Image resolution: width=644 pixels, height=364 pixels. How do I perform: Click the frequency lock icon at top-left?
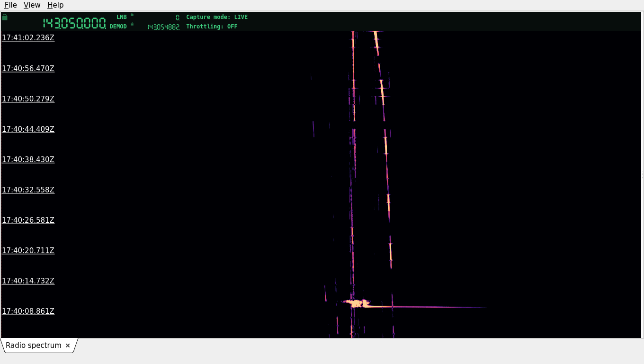coord(5,17)
